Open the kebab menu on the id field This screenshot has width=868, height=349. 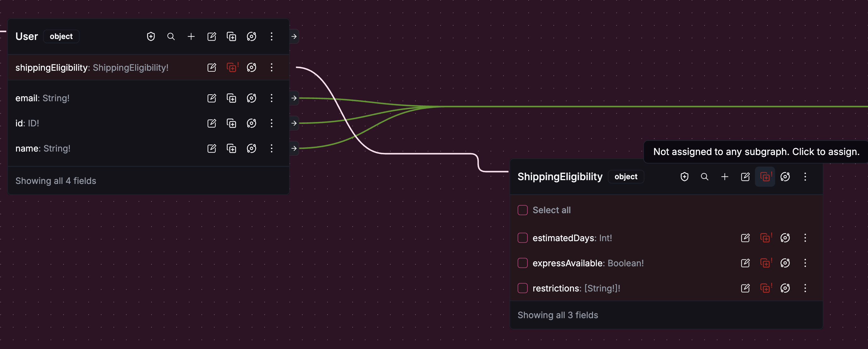click(272, 123)
